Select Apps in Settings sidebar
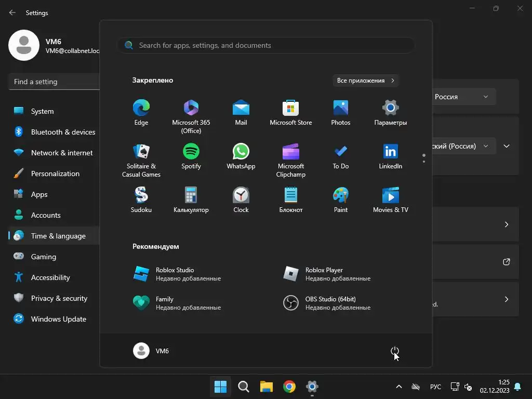Screen dimensions: 532x399 54,194
